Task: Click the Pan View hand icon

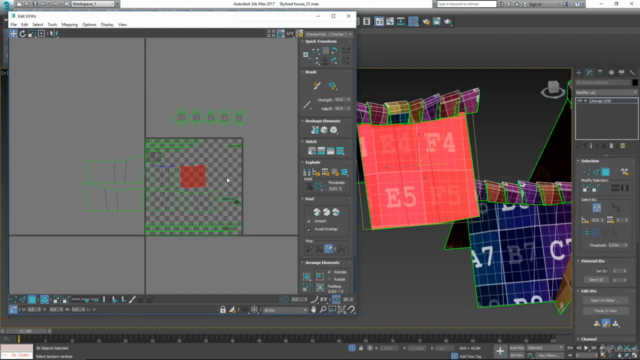Action: (313, 310)
